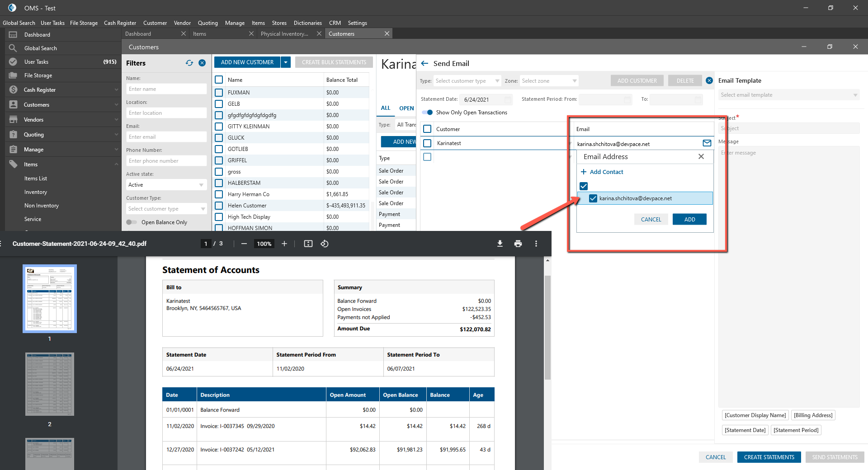The width and height of the screenshot is (868, 470).
Task: Go back using Send Email arrow
Action: click(425, 64)
